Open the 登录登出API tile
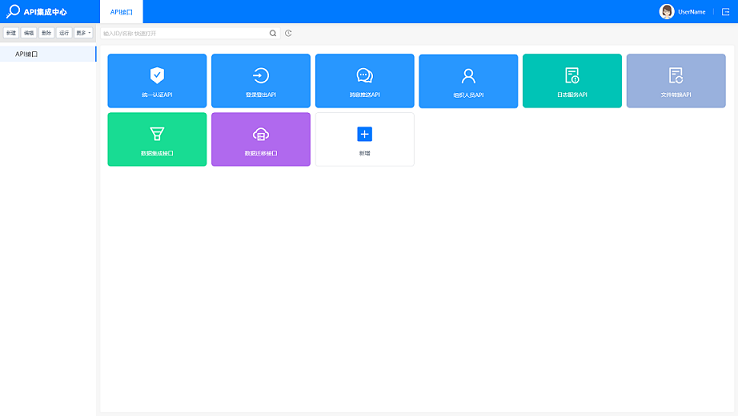 pos(261,80)
